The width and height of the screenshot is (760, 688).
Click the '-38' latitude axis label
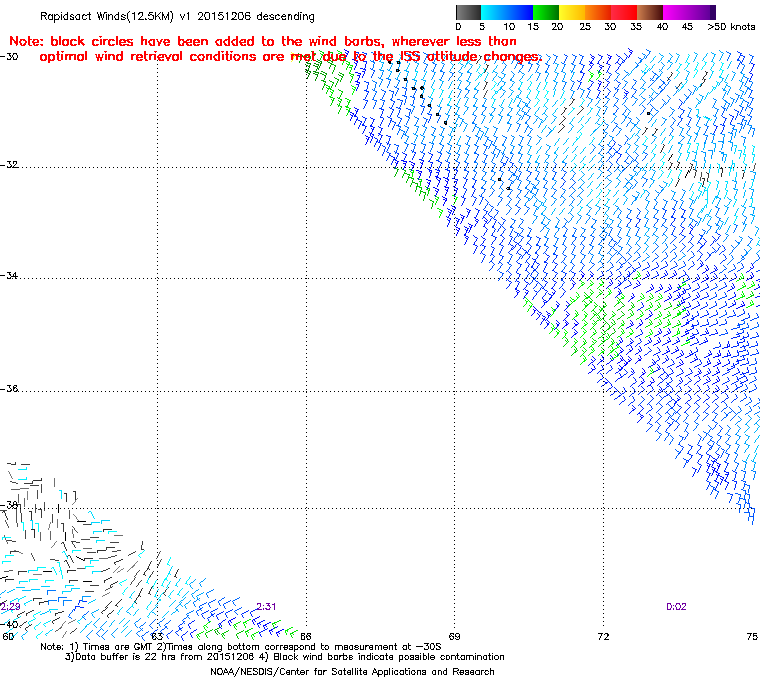(10, 505)
